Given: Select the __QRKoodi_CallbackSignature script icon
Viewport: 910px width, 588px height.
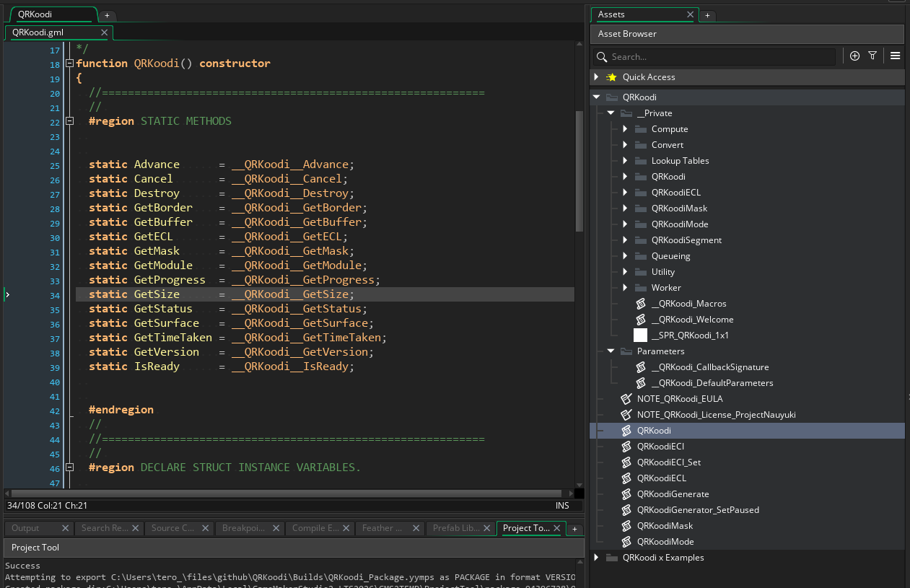Looking at the screenshot, I should coord(640,367).
